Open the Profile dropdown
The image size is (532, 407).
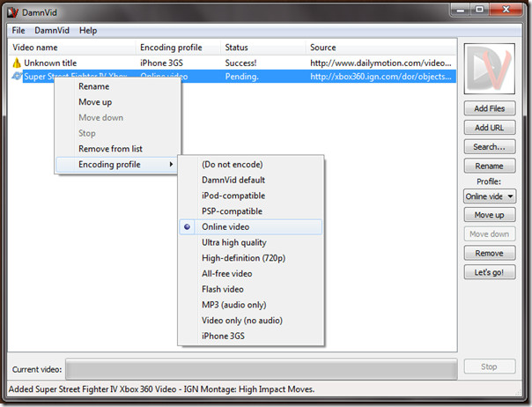(490, 196)
